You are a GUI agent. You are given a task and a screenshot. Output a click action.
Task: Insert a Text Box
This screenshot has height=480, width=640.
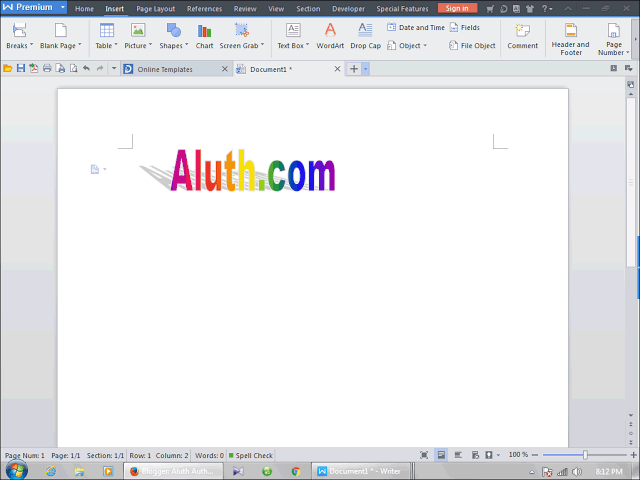[x=293, y=36]
